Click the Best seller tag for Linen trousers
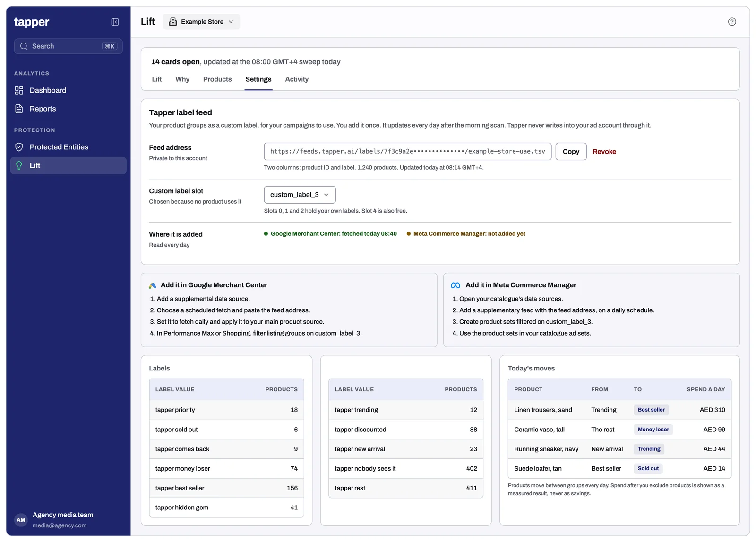The width and height of the screenshot is (756, 542). point(651,410)
